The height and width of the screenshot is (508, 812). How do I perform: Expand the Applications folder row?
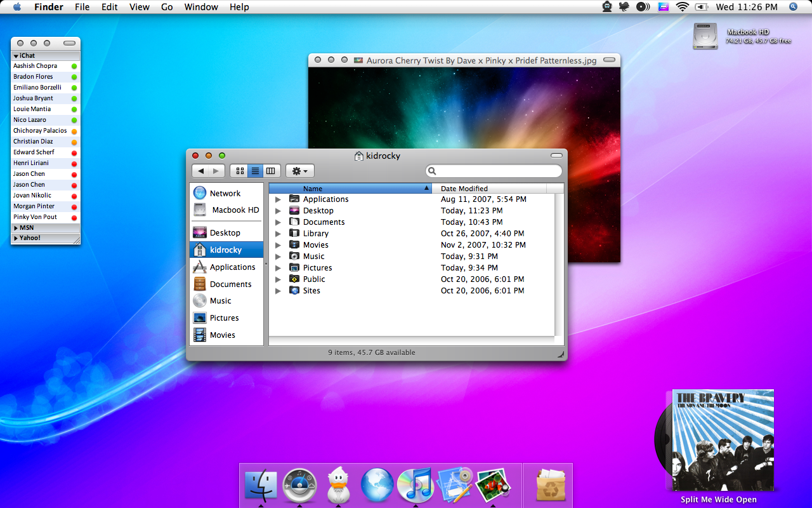(278, 199)
